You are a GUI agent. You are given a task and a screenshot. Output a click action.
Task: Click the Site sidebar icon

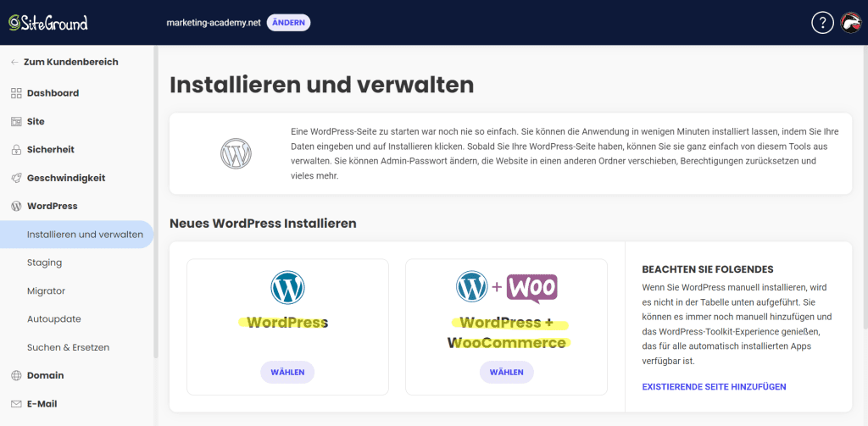pos(16,121)
